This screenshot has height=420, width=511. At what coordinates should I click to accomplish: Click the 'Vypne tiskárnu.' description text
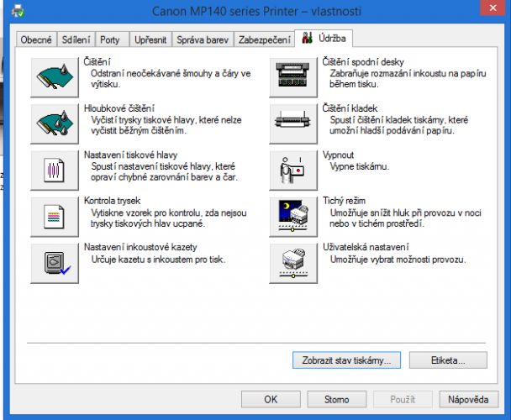coord(360,166)
